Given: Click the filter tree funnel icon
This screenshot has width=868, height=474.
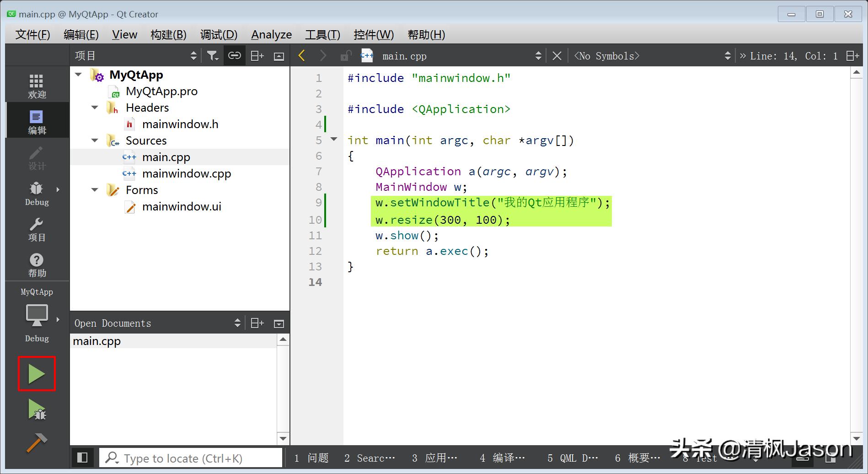Looking at the screenshot, I should 212,56.
